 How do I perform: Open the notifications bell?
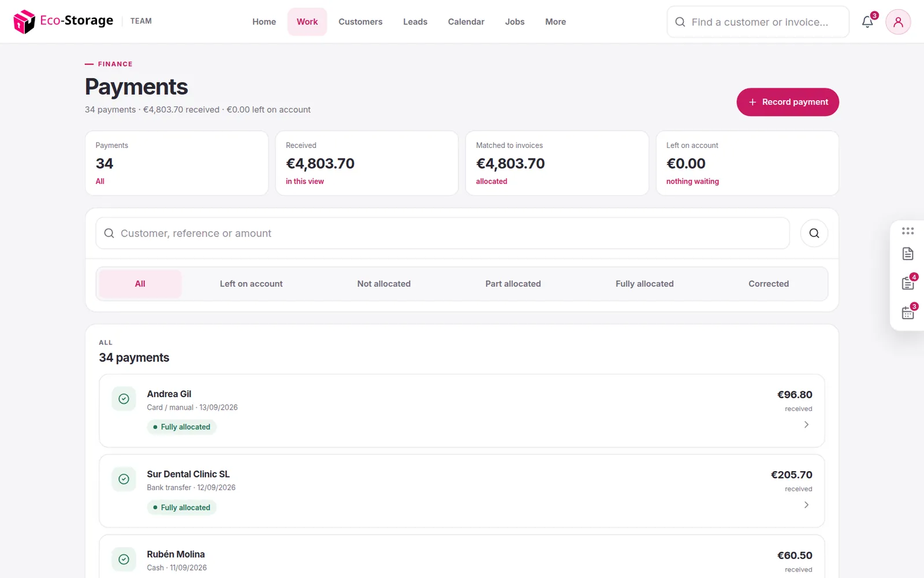click(867, 22)
